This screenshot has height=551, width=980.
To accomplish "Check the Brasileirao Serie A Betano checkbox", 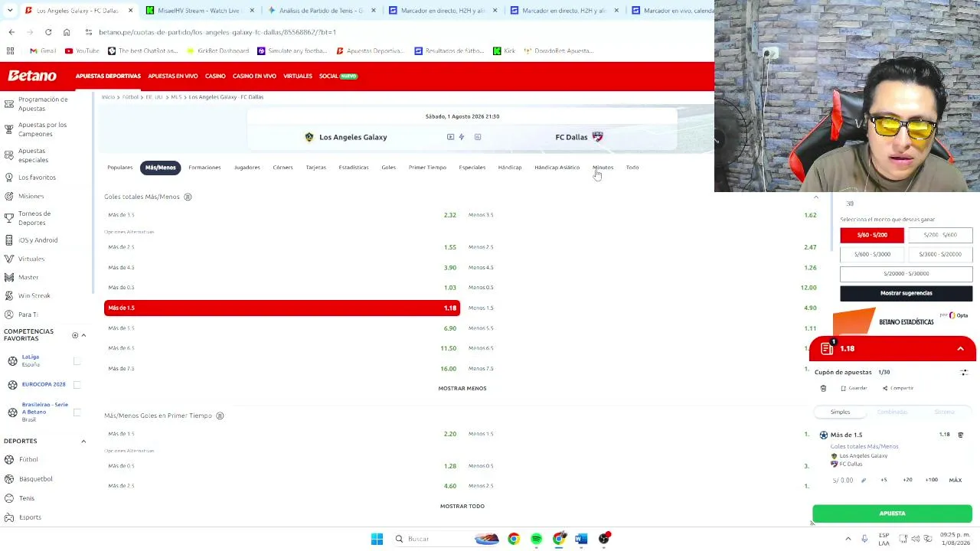I will [x=77, y=412].
